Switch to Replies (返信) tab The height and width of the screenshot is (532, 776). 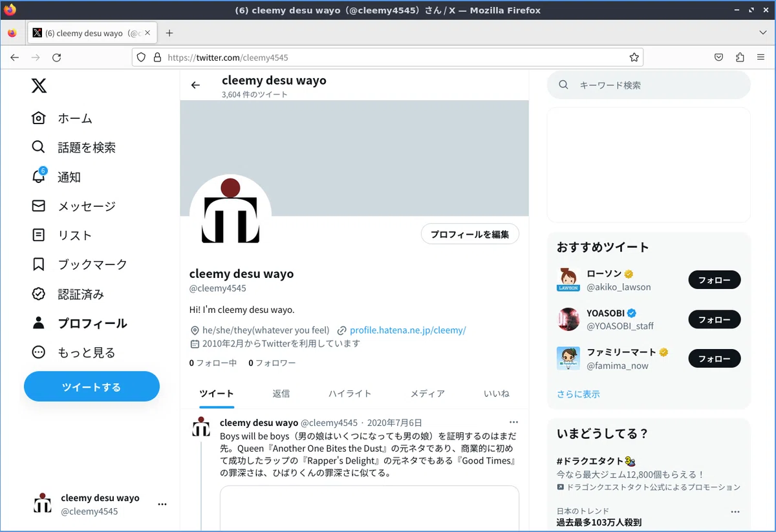281,393
